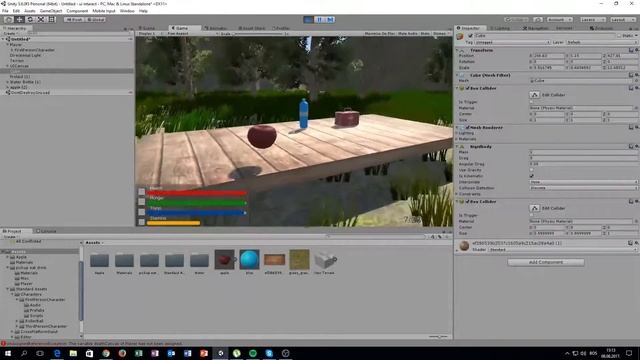
Task: Switch to the Profiler tab
Action: click(x=281, y=28)
